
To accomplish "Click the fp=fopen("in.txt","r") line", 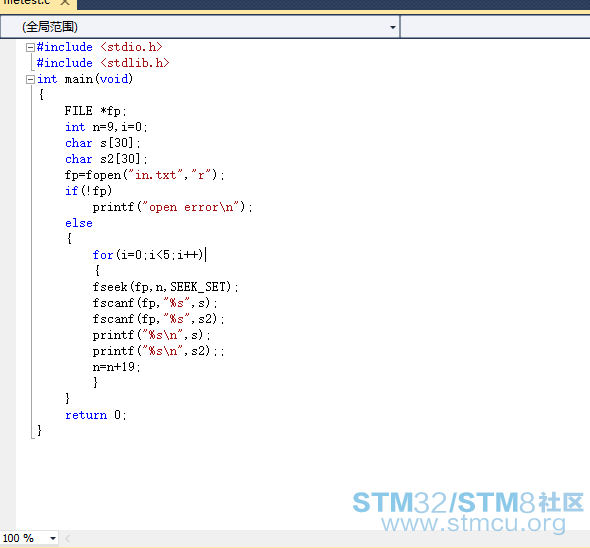I will [145, 175].
